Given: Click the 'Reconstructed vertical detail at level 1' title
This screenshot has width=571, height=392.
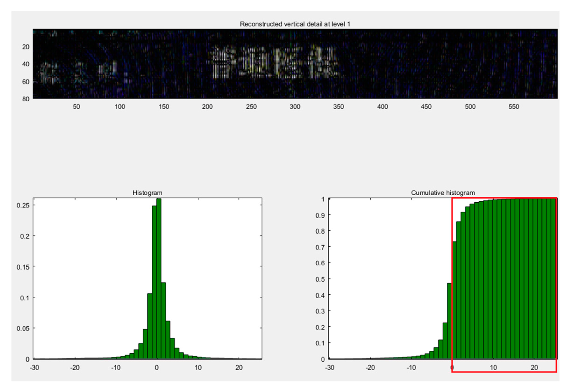Looking at the screenshot, I should [x=295, y=24].
